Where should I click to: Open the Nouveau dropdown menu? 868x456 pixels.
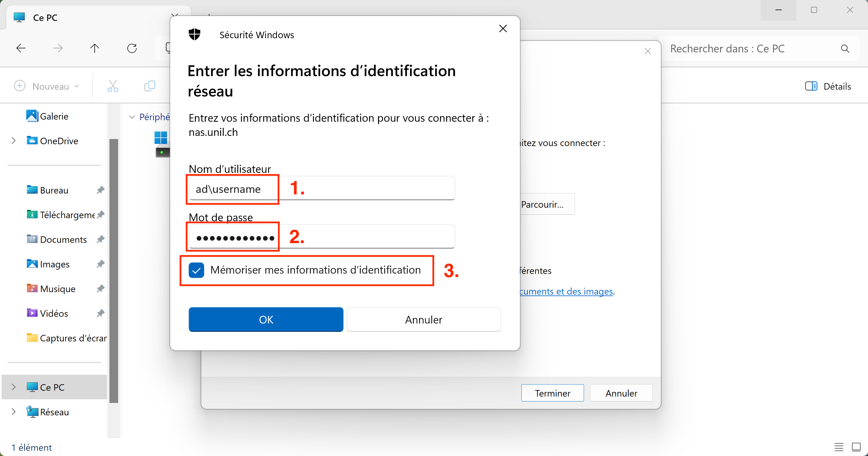pos(47,86)
